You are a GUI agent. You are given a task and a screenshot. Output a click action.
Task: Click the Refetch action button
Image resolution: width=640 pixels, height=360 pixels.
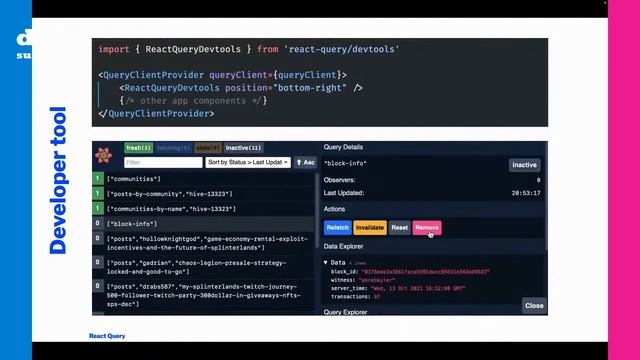click(x=338, y=228)
